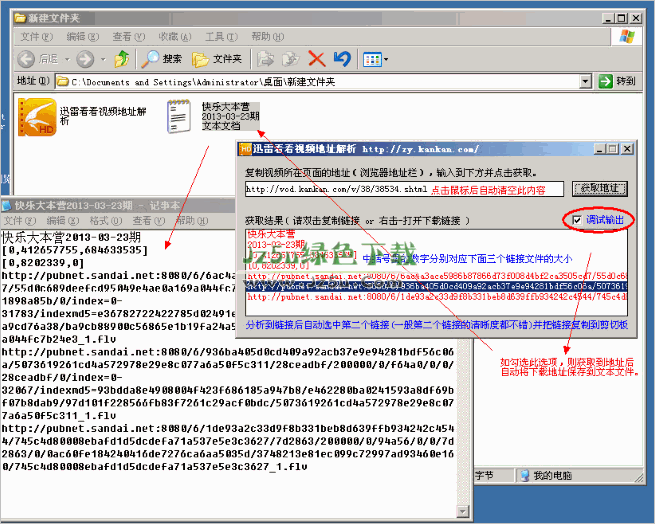Click the line [0,8202339,0] in Notepad

click(43, 263)
